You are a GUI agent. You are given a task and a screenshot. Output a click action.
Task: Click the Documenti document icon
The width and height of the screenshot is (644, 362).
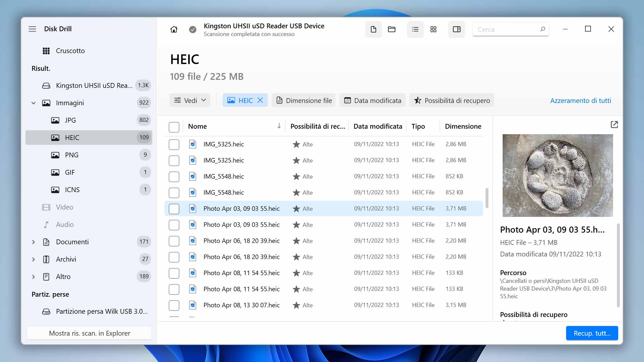coord(46,242)
